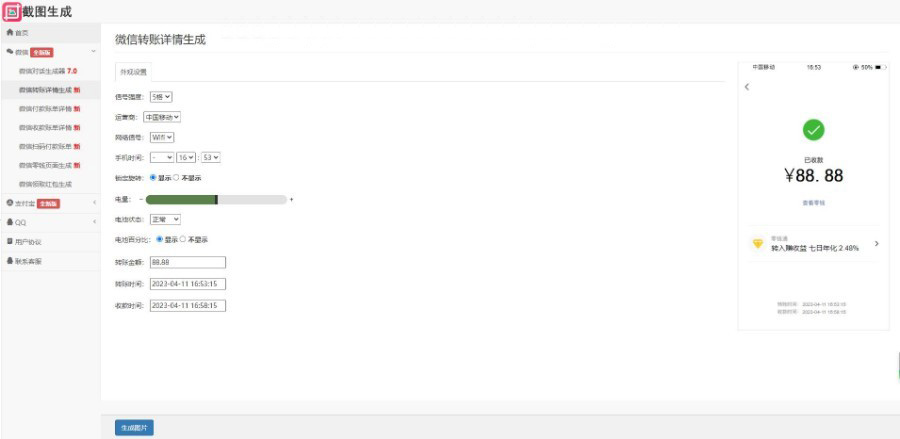
Task: Open 微信付款账单详情 in the sidebar
Action: coord(49,109)
